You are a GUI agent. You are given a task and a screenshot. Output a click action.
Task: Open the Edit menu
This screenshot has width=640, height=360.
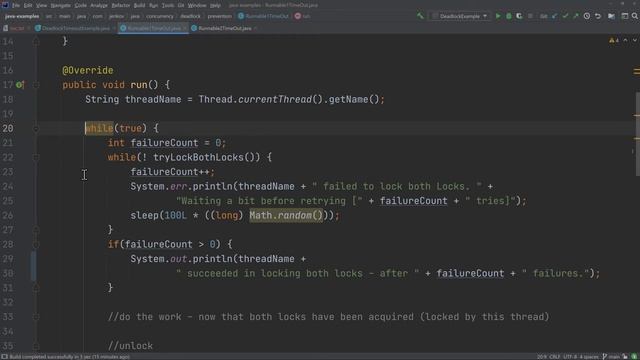click(28, 5)
